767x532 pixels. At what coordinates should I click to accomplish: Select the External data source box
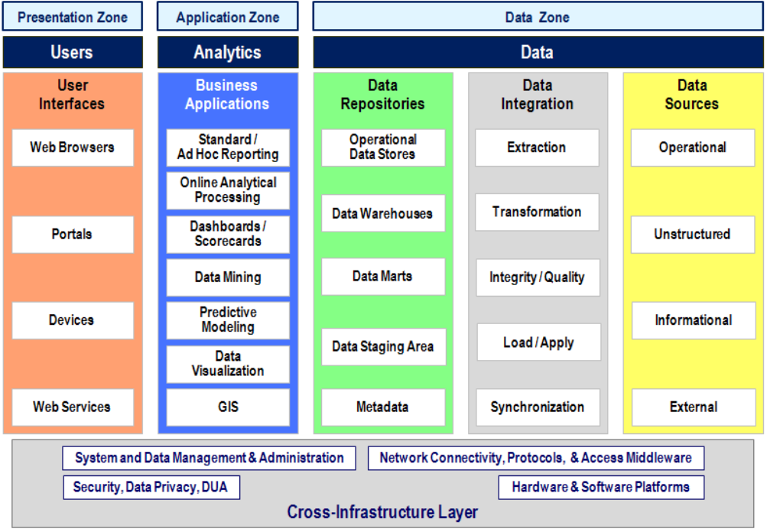[692, 407]
